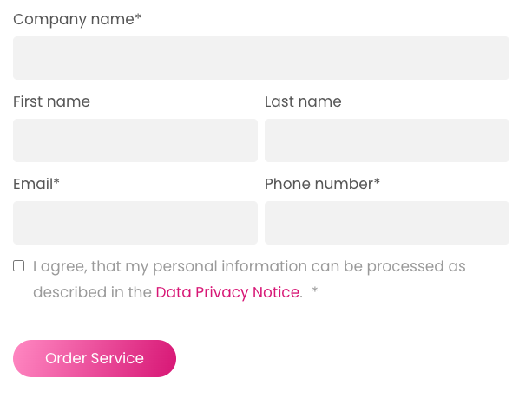Click the 'Phone number' field label
This screenshot has width=532, height=398.
click(319, 184)
